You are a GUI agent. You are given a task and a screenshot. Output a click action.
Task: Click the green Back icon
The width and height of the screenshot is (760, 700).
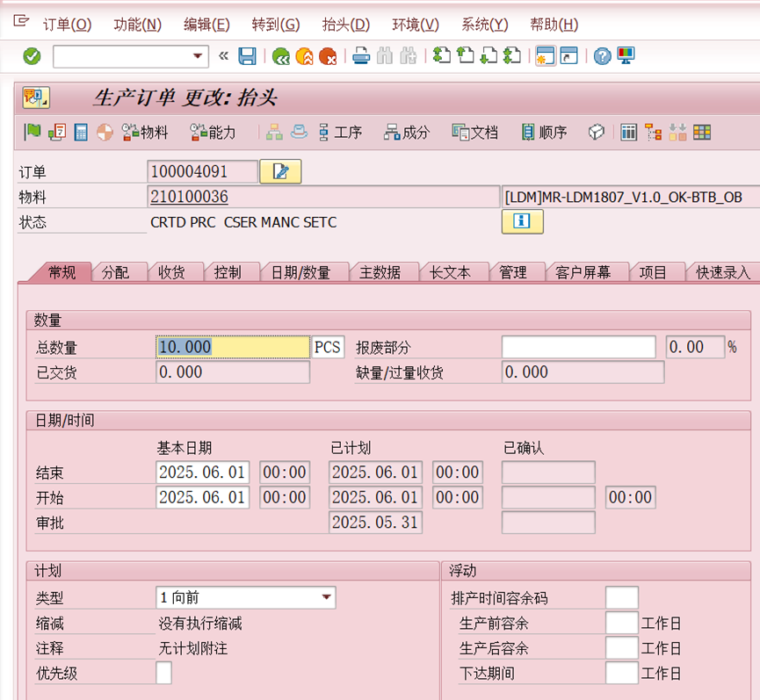280,56
